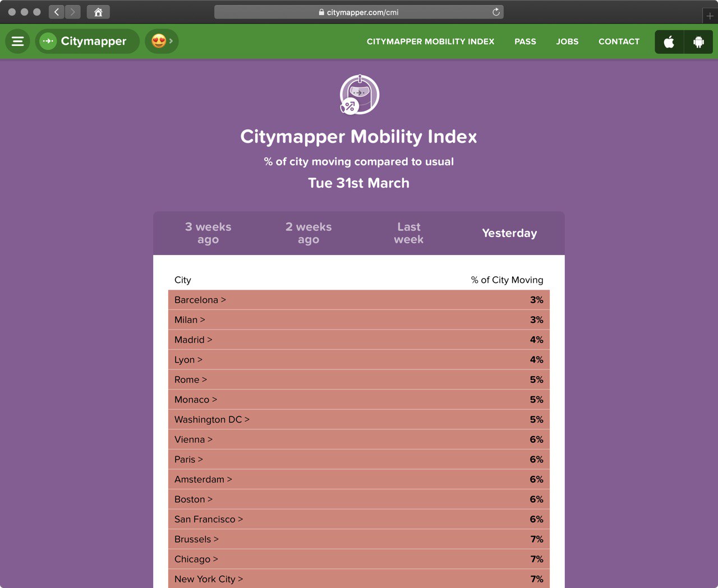Open the Madrid city row
The image size is (718, 588).
359,340
